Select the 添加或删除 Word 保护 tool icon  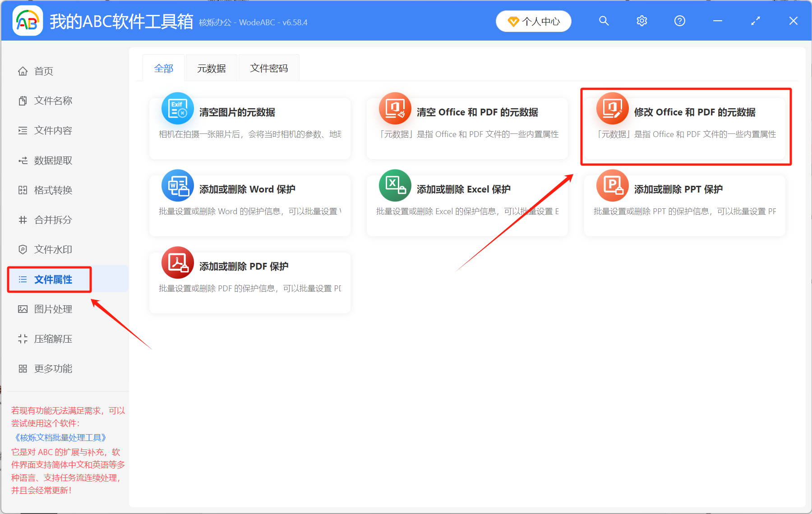pos(177,185)
